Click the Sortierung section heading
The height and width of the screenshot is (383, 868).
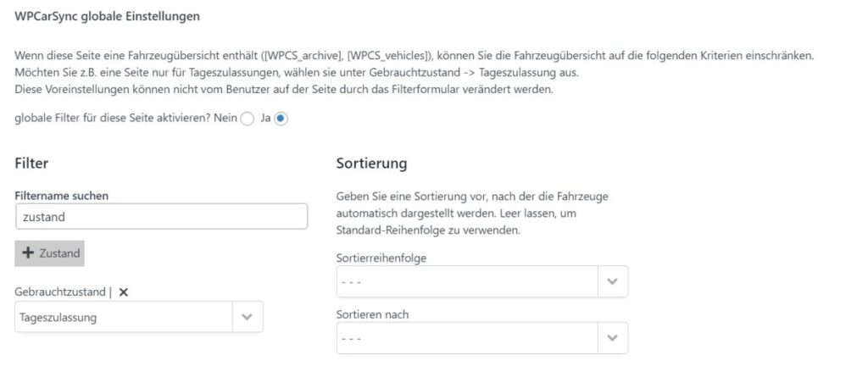tap(371, 162)
